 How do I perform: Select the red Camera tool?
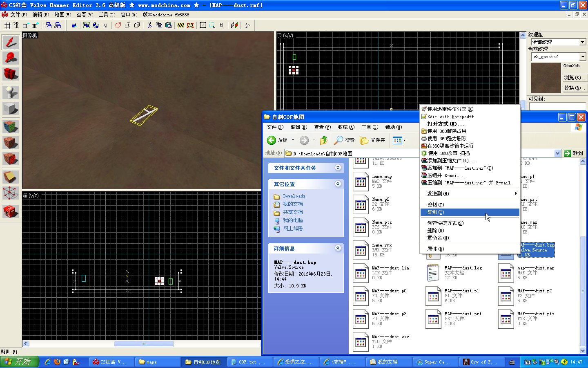click(x=11, y=74)
